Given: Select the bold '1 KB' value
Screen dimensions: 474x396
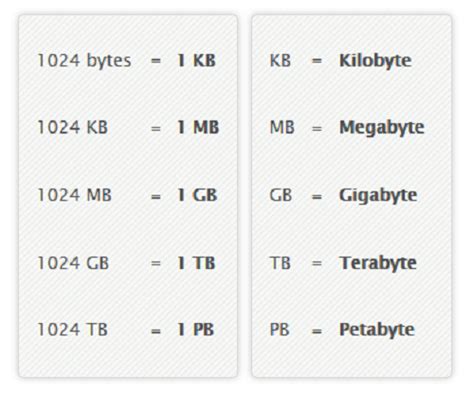Looking at the screenshot, I should coord(197,60).
